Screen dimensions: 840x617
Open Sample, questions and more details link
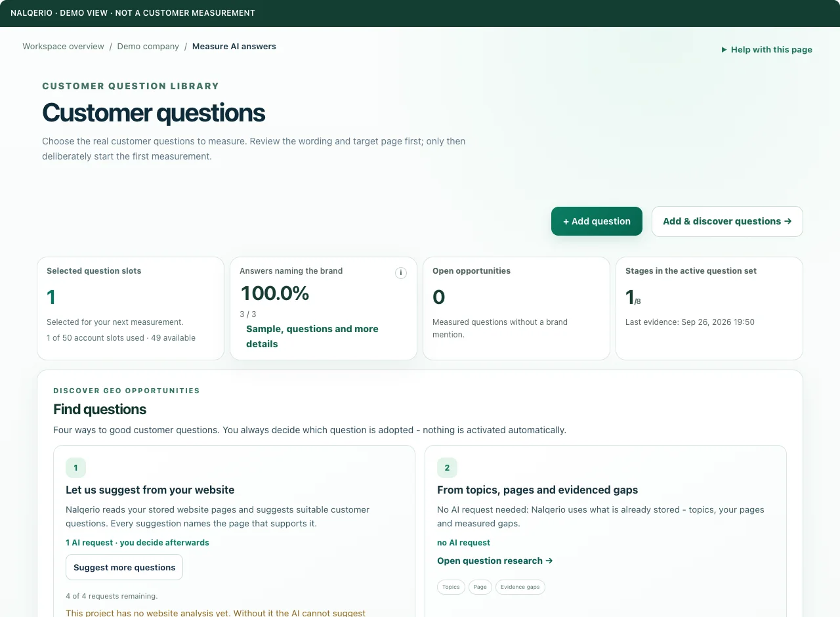point(312,336)
